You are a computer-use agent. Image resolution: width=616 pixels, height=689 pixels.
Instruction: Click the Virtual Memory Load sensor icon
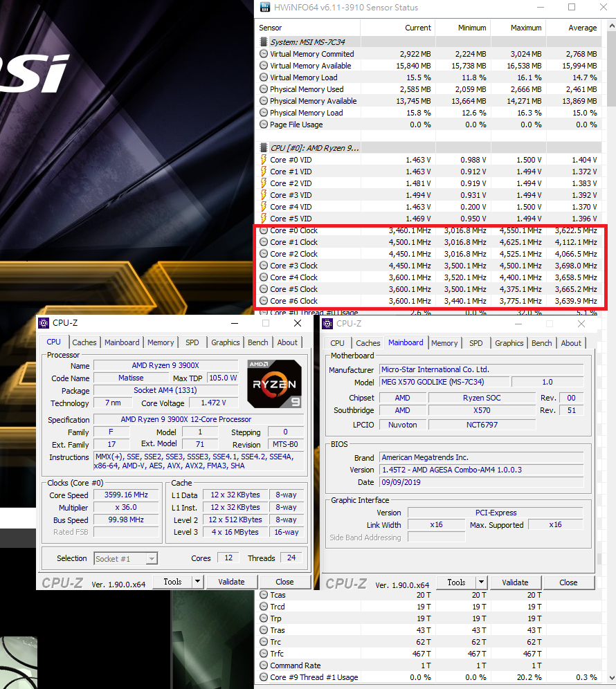click(x=264, y=77)
